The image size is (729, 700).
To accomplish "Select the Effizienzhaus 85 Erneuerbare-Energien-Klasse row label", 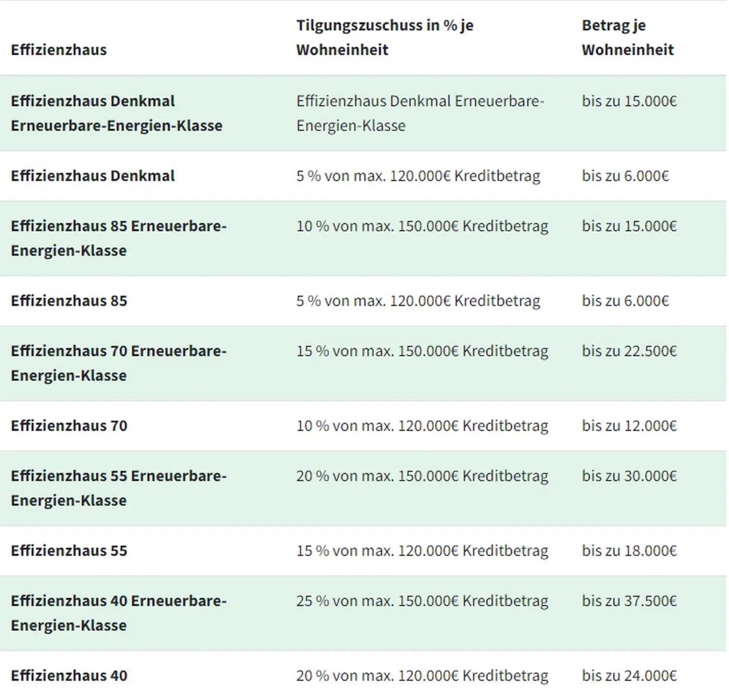I will [119, 238].
